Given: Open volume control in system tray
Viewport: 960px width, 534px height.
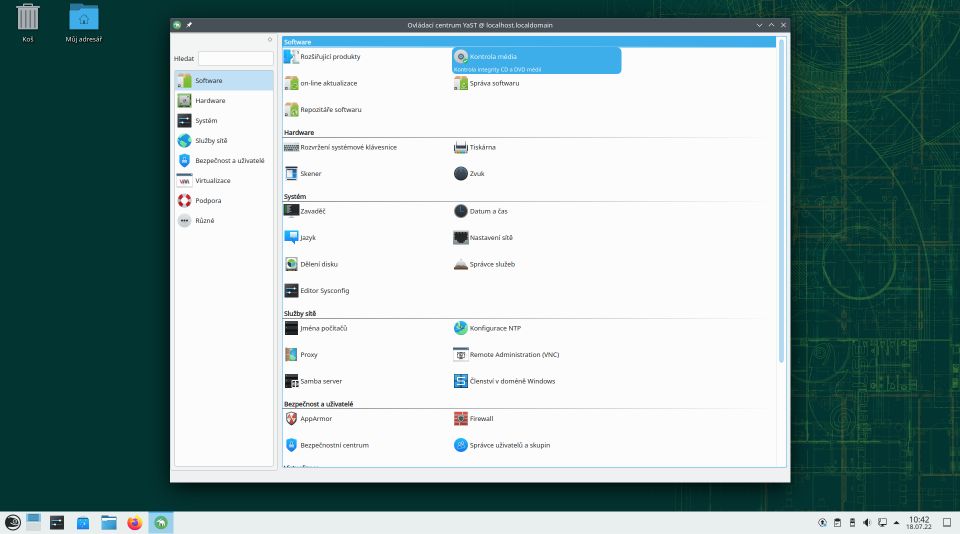Looking at the screenshot, I should (866, 522).
